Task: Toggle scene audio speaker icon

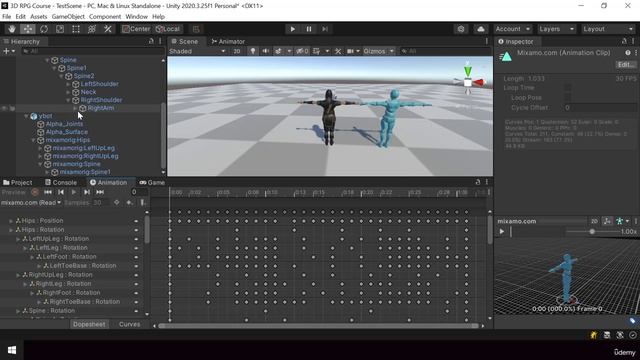Action: click(266, 51)
